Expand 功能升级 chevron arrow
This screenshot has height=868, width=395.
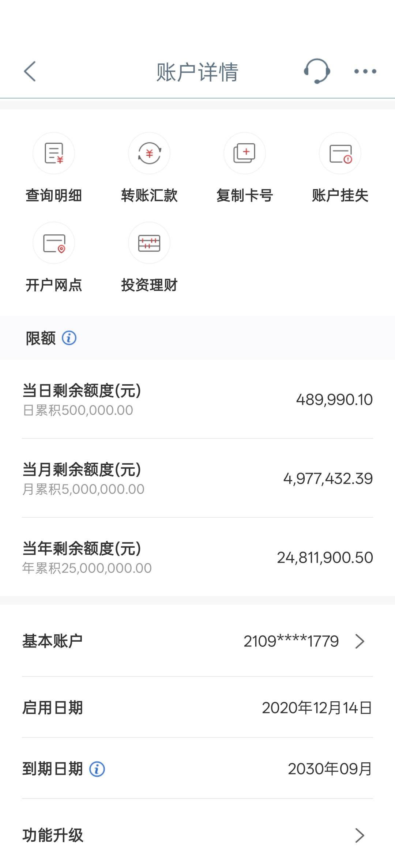360,835
